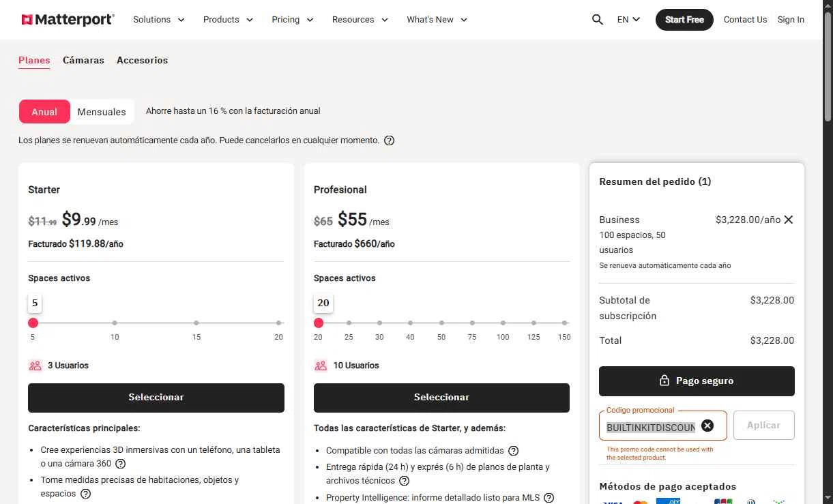Set Profesional spaces slider to 150

click(x=564, y=323)
